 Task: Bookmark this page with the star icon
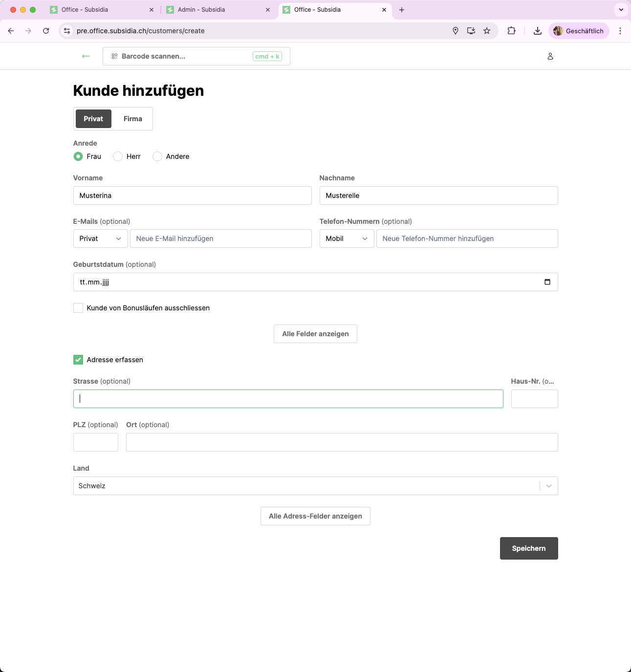click(x=487, y=31)
